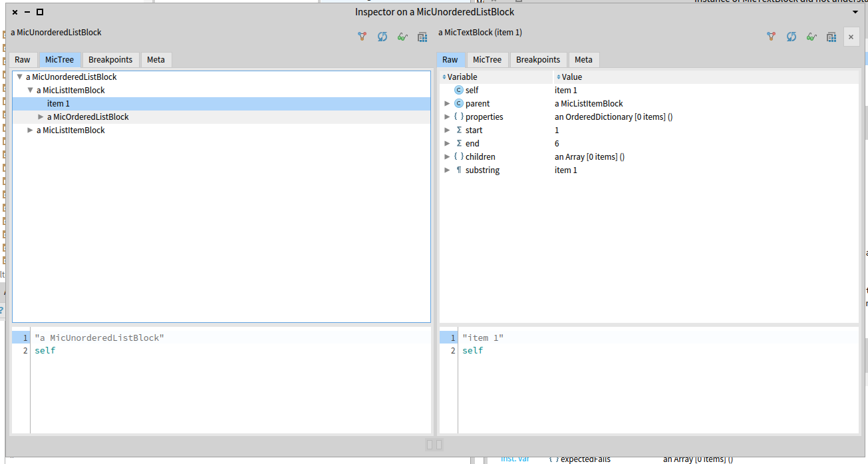Collapse the root MicUnorderedListBlock tree node
Image resolution: width=868 pixels, height=464 pixels.
[x=20, y=77]
